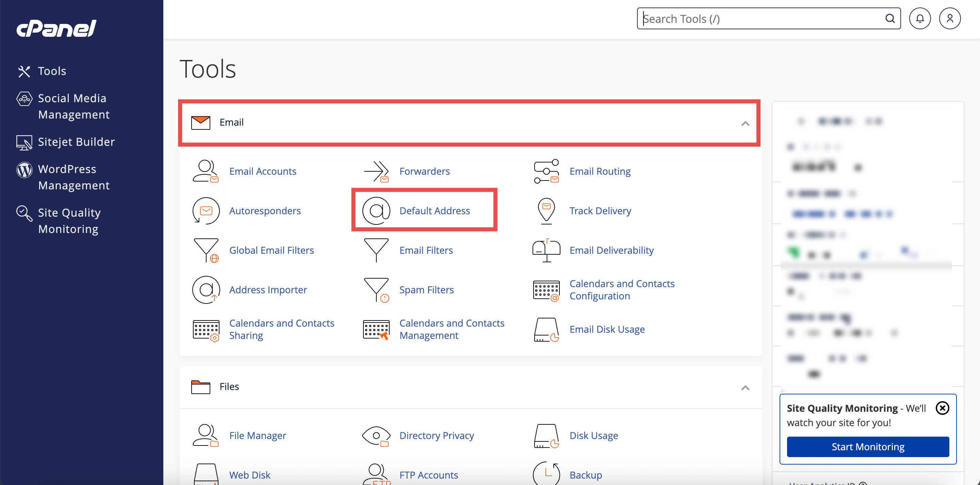The width and height of the screenshot is (980, 485).
Task: Open the Email Accounts tool
Action: (x=262, y=171)
